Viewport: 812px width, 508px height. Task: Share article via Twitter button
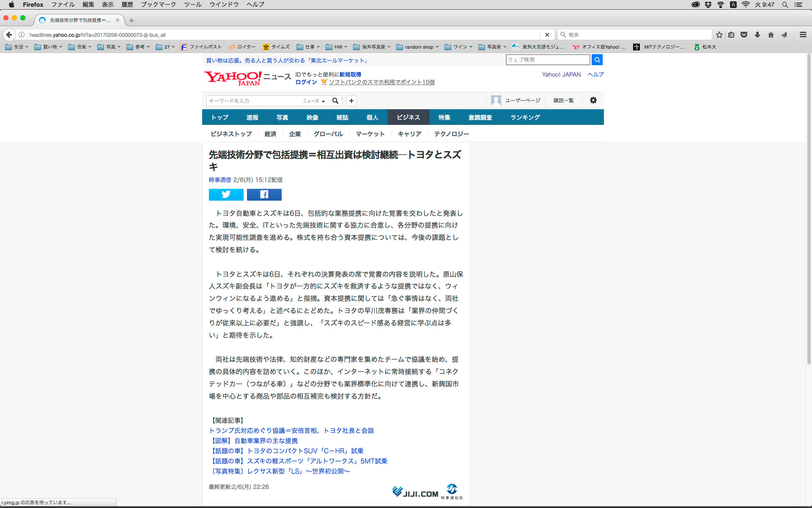click(226, 194)
